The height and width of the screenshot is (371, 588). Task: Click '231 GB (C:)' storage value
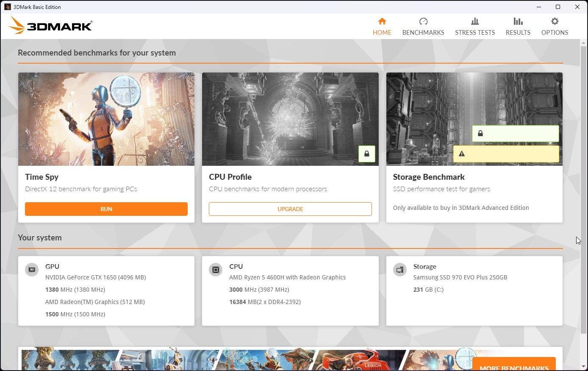[428, 290]
